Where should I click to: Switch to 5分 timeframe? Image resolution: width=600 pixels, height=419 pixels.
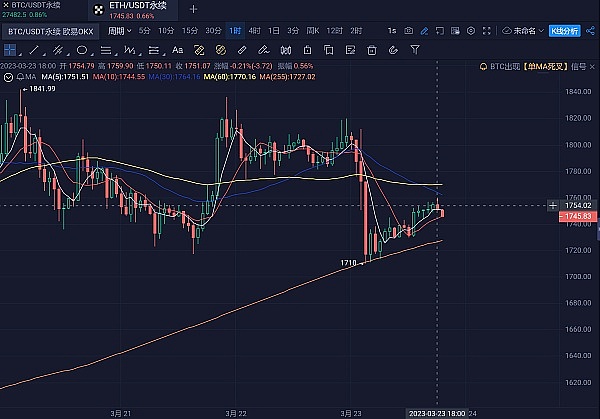point(144,31)
